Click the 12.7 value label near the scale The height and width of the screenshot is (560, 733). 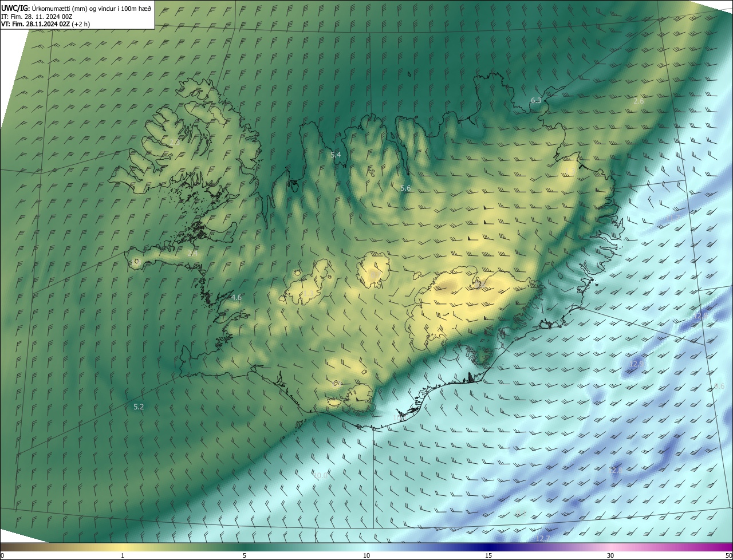pyautogui.click(x=543, y=538)
